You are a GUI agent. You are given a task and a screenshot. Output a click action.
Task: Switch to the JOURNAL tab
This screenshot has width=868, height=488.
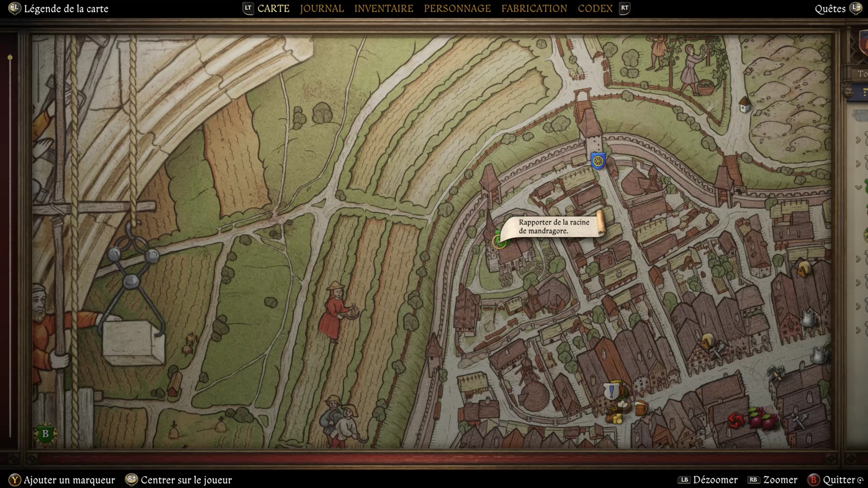(x=322, y=9)
